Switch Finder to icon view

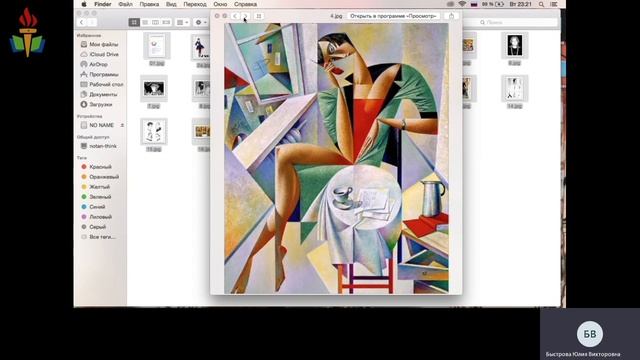134,22
